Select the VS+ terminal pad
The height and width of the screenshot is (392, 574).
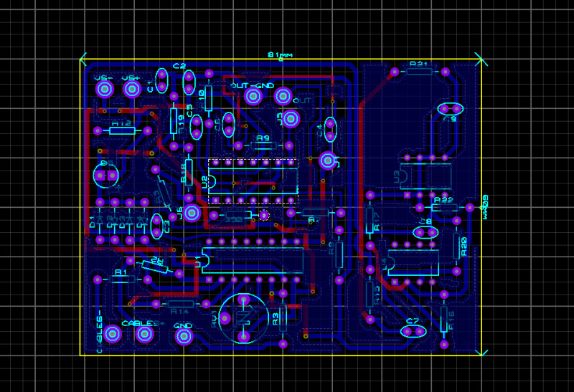pos(131,89)
